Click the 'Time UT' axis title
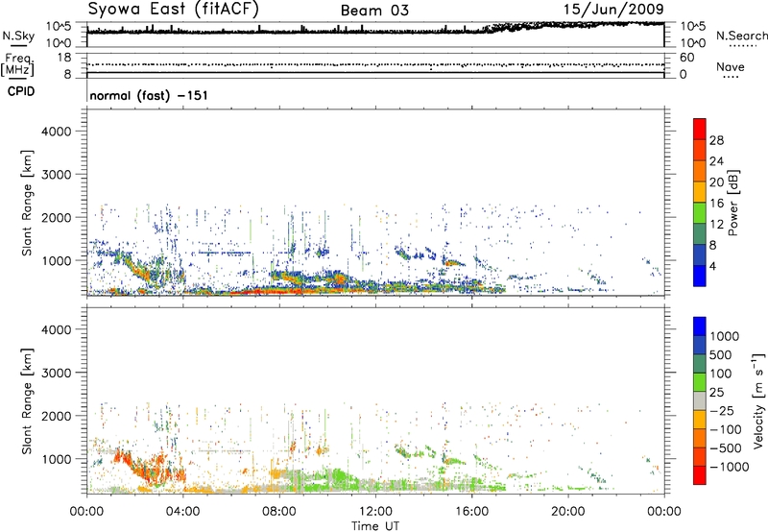Screen dimensions: 768x532 (375, 526)
